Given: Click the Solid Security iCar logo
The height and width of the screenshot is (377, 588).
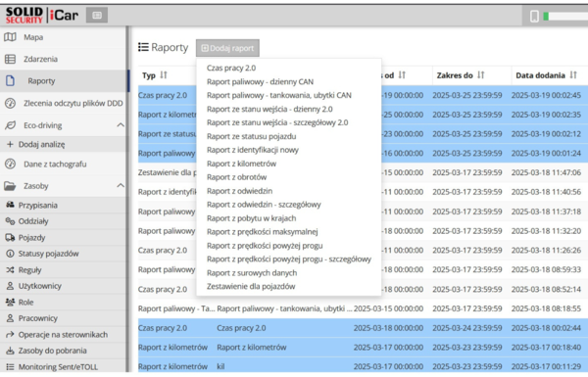Looking at the screenshot, I should pyautogui.click(x=42, y=16).
